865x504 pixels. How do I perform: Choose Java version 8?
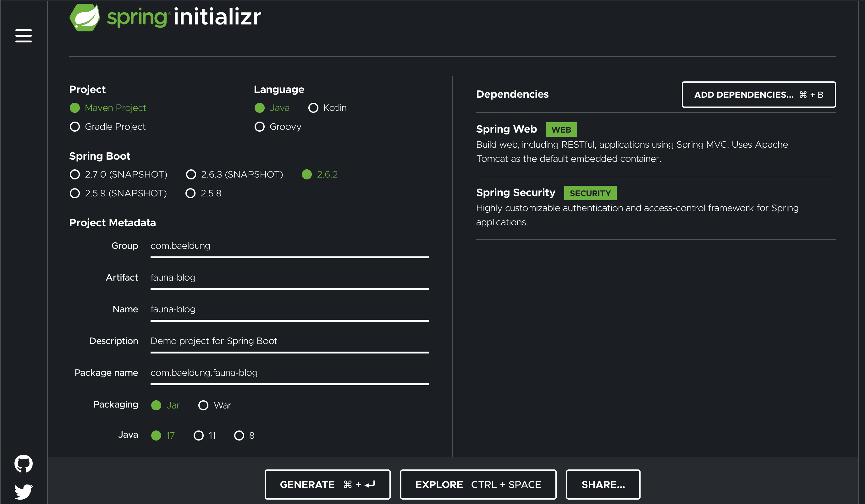coord(239,436)
